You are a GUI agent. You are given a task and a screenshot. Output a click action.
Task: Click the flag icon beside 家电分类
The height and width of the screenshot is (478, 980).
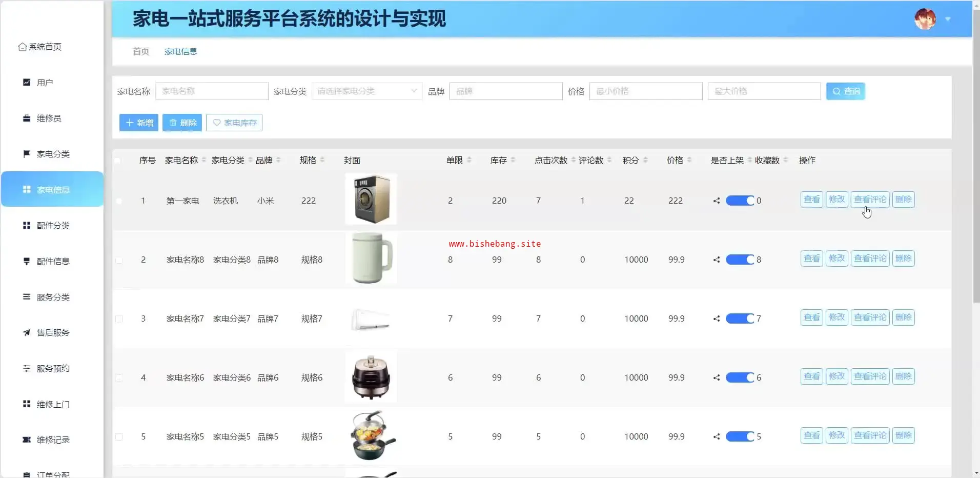pyautogui.click(x=27, y=153)
